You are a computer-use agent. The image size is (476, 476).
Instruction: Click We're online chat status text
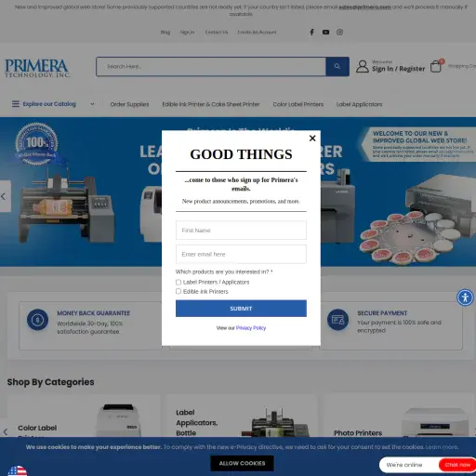coord(404,465)
